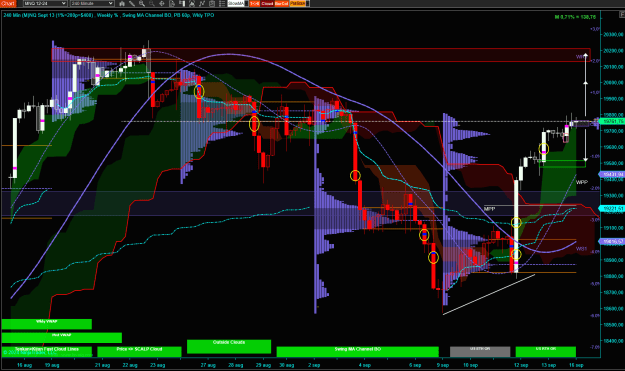This screenshot has height=371, width=625.
Task: Click the F button at chart corner
Action: tap(622, 15)
